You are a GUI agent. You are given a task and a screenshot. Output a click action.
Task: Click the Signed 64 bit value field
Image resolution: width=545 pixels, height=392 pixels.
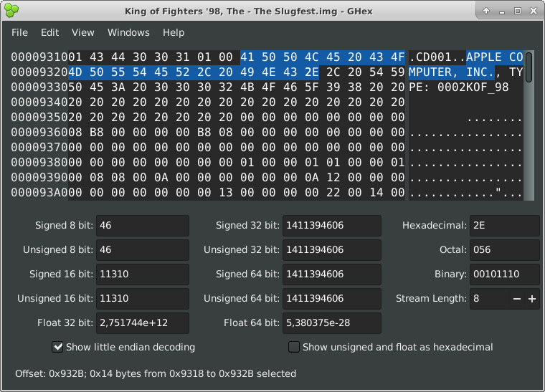(331, 274)
